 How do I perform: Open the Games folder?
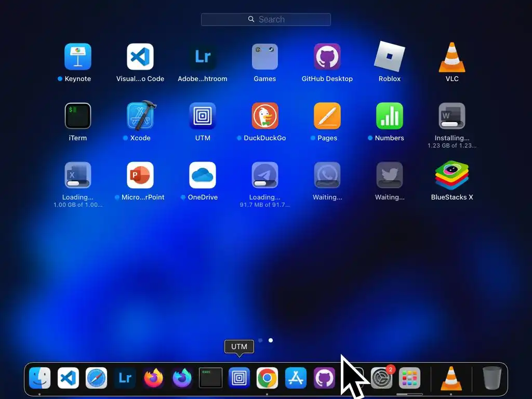tap(264, 57)
